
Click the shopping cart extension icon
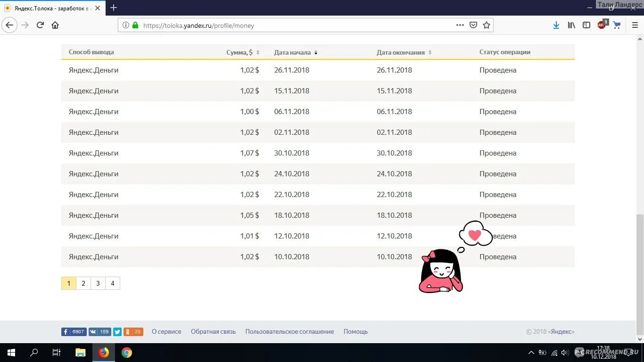(617, 25)
